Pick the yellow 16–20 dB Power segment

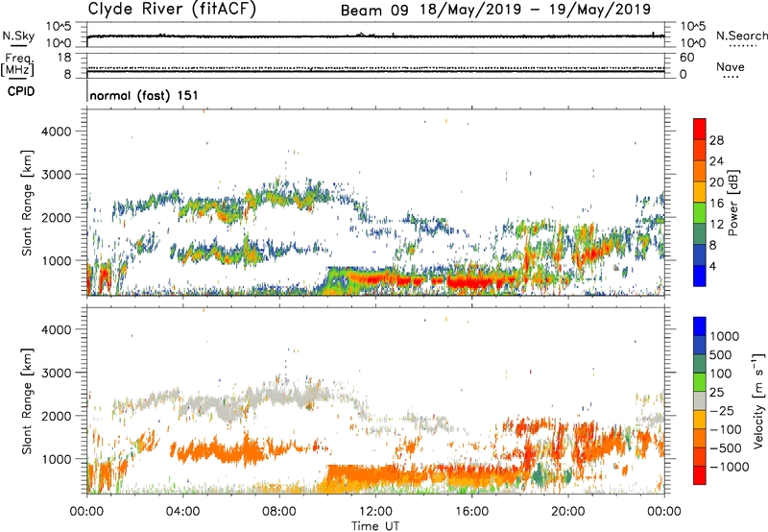pyautogui.click(x=700, y=191)
